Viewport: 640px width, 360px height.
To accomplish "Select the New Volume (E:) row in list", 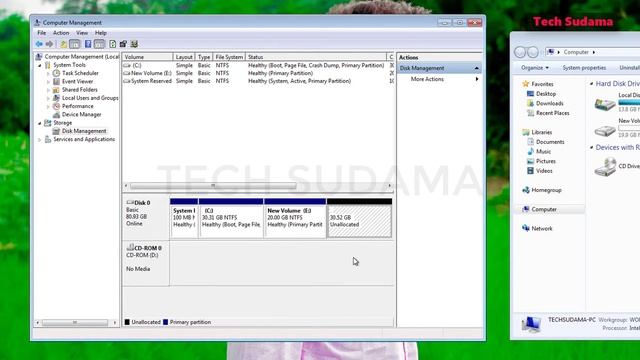I will click(258, 73).
